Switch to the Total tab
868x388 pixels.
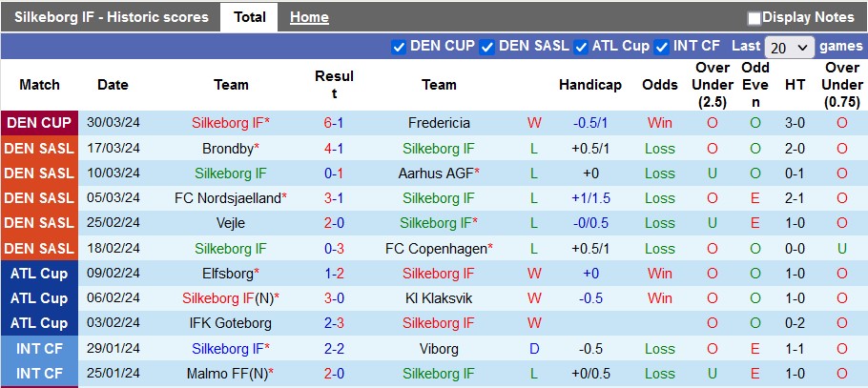[250, 17]
